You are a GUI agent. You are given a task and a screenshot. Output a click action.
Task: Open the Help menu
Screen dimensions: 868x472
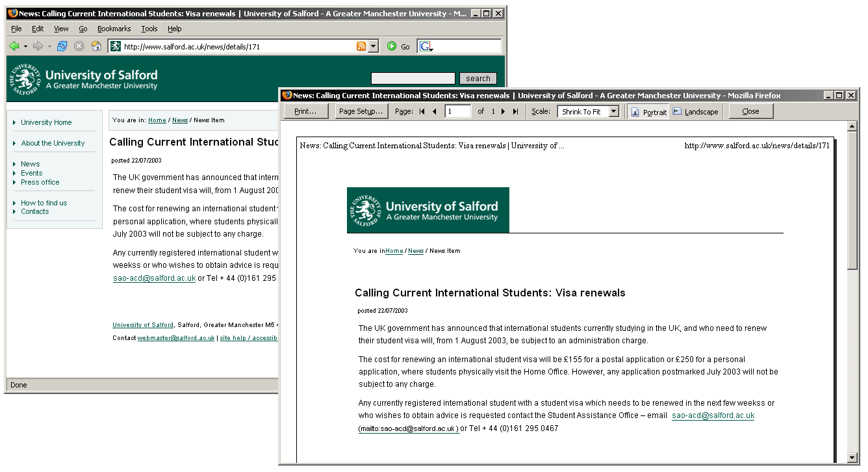pyautogui.click(x=175, y=29)
